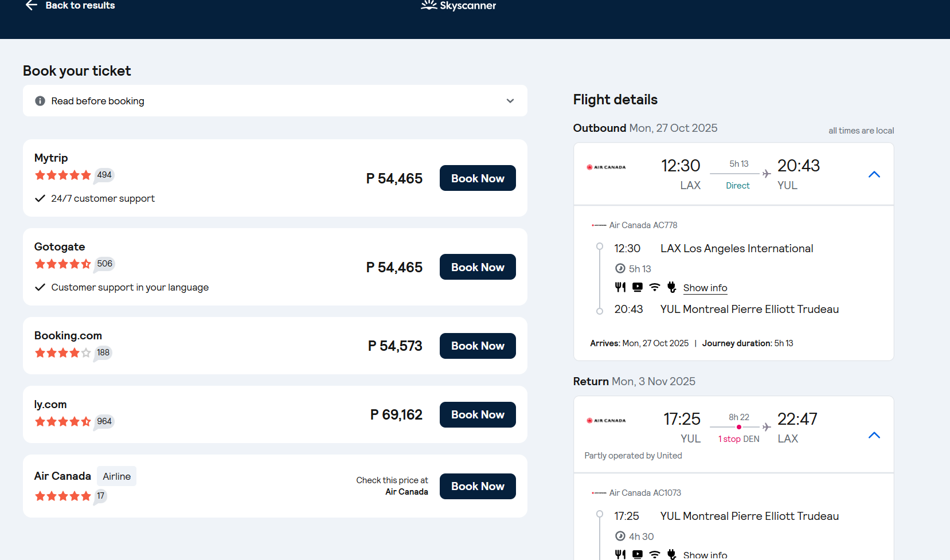Book now directly with Air Canada
The image size is (950, 560).
point(478,487)
